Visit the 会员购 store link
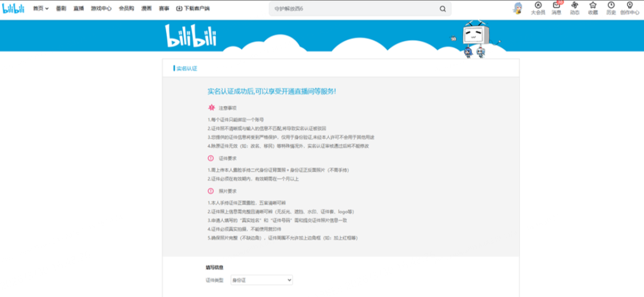The image size is (644, 297). pyautogui.click(x=126, y=9)
